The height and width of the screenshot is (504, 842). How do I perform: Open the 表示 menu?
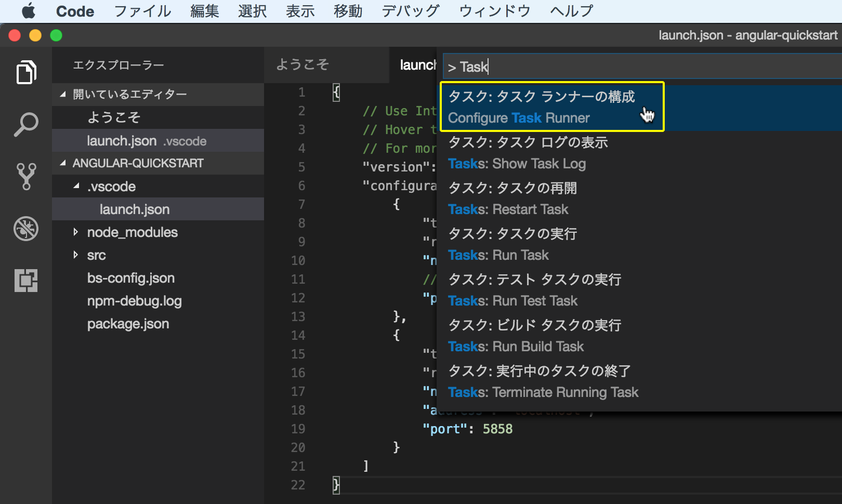[300, 11]
